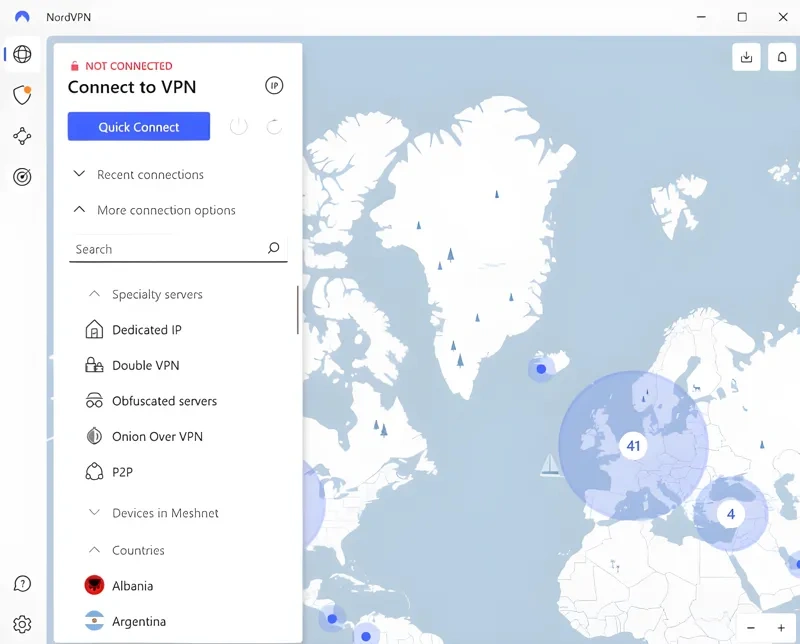The width and height of the screenshot is (800, 644).
Task: Minimize the NordVPN window
Action: tap(702, 17)
